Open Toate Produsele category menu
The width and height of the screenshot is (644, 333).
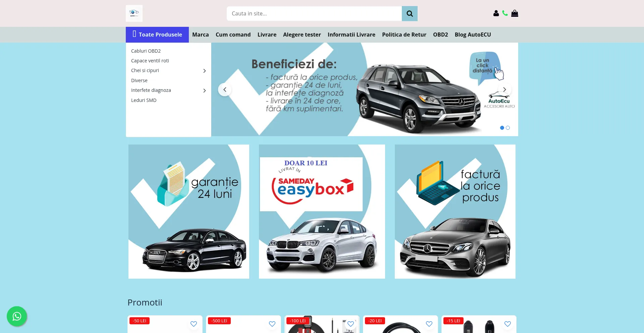pos(157,35)
